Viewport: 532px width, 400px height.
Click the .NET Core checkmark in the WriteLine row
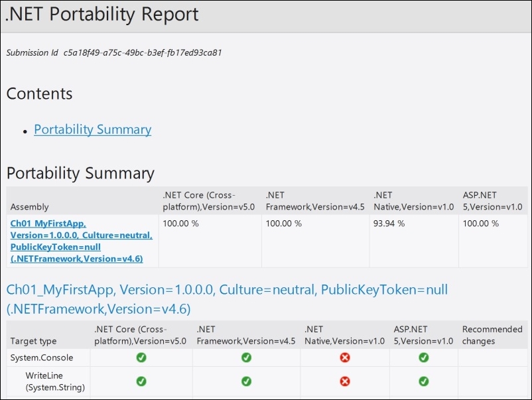coord(141,381)
